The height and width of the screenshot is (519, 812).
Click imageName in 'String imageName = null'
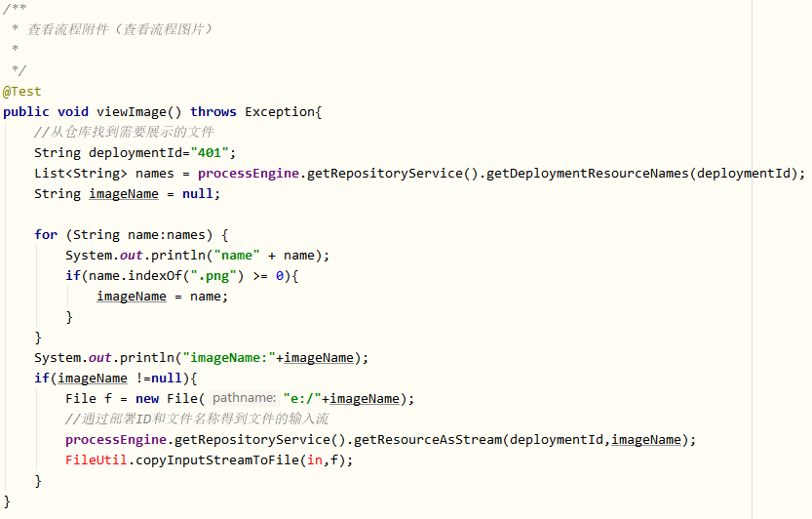(x=124, y=194)
